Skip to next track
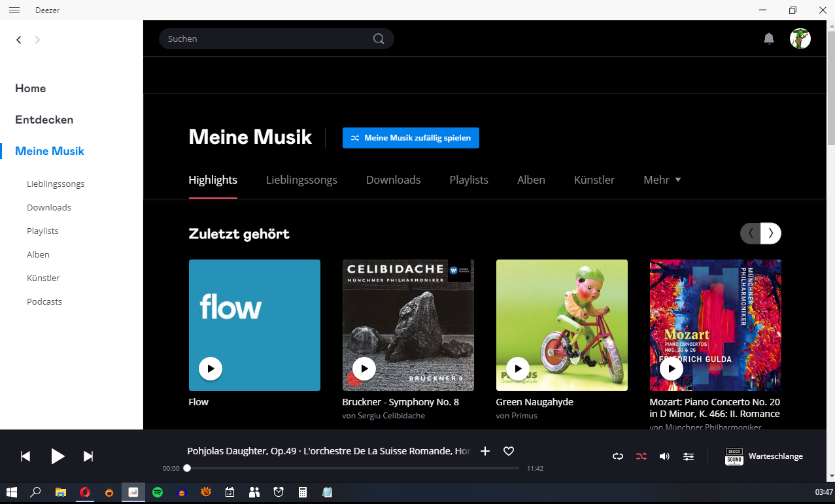The image size is (835, 504). click(88, 456)
